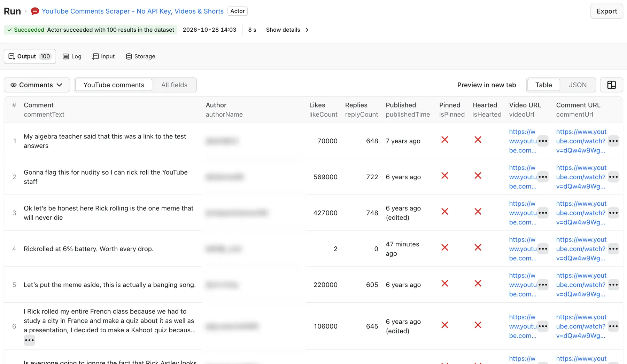This screenshot has width=627, height=364.
Task: Click the Succeeded status badge
Action: [91, 30]
